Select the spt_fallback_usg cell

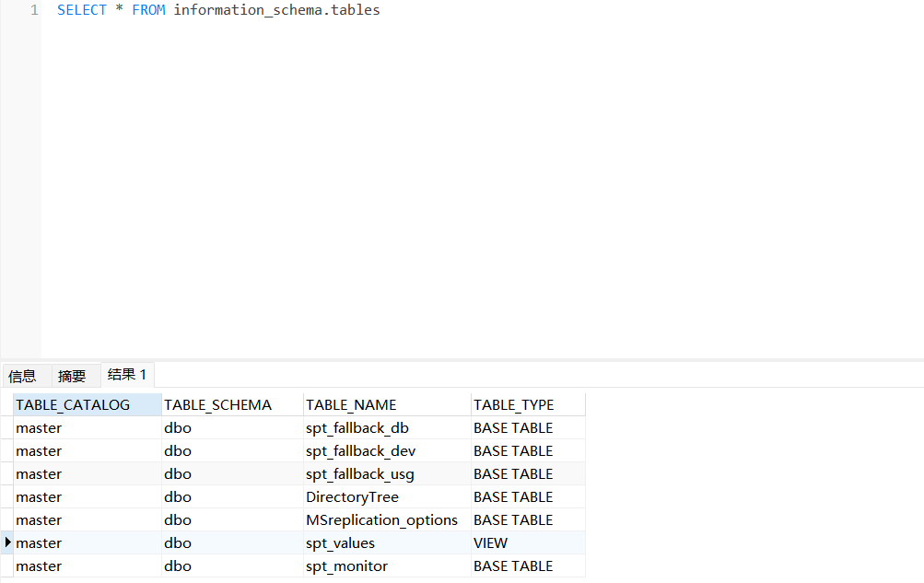(x=360, y=474)
